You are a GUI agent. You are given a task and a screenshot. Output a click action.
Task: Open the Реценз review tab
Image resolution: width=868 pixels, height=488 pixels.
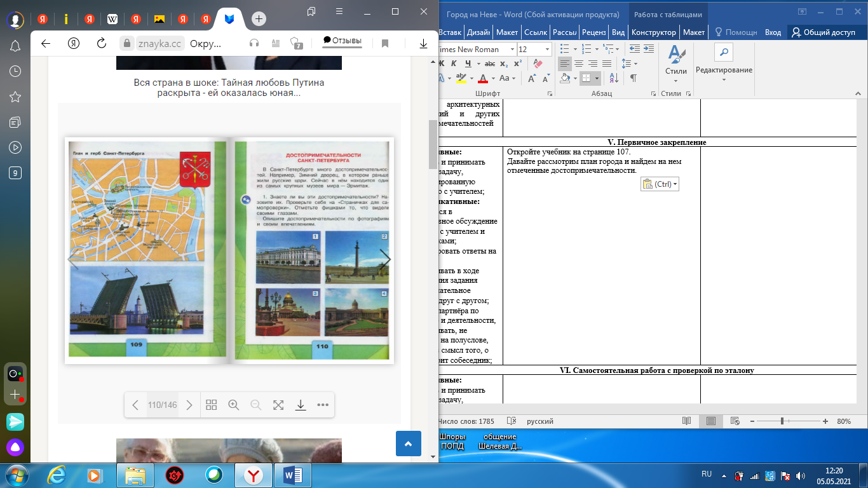click(593, 32)
